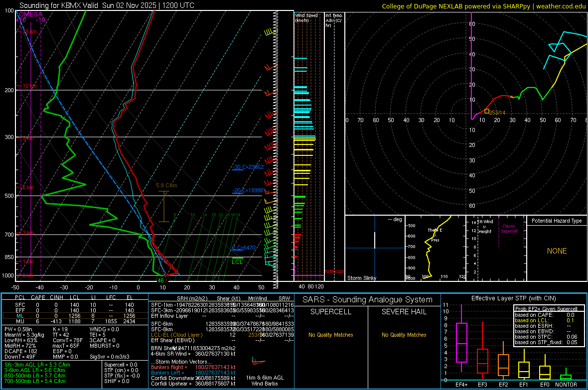Click the 'Wind Speed (knots)' panel header
The image size is (588, 390).
coord(306,17)
